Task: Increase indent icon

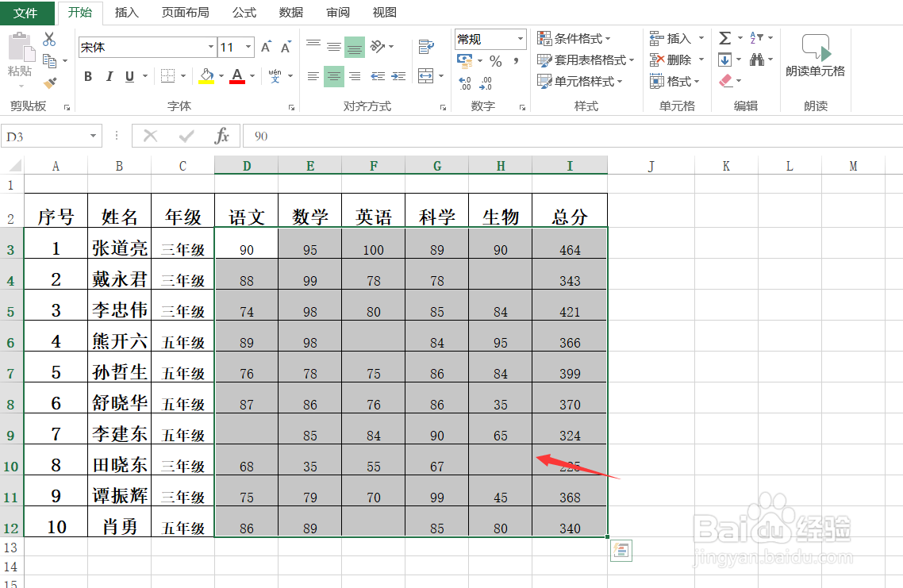Action: (398, 76)
